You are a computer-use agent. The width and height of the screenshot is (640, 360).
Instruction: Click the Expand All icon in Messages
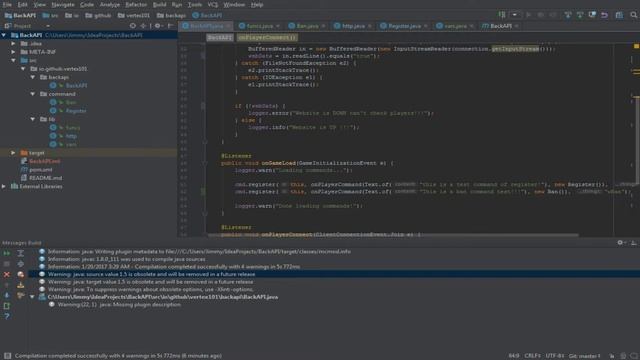click(20, 253)
